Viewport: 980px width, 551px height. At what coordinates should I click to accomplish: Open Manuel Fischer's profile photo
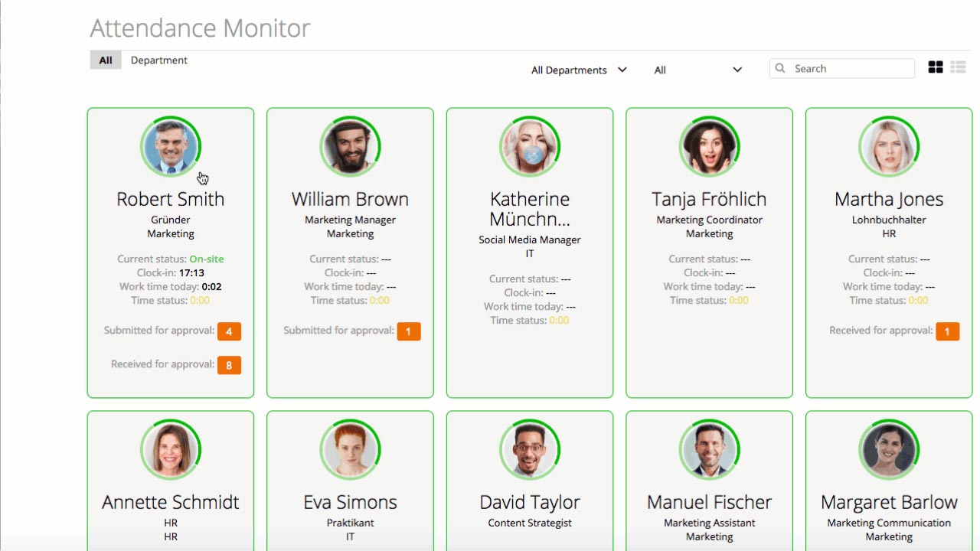pyautogui.click(x=709, y=449)
